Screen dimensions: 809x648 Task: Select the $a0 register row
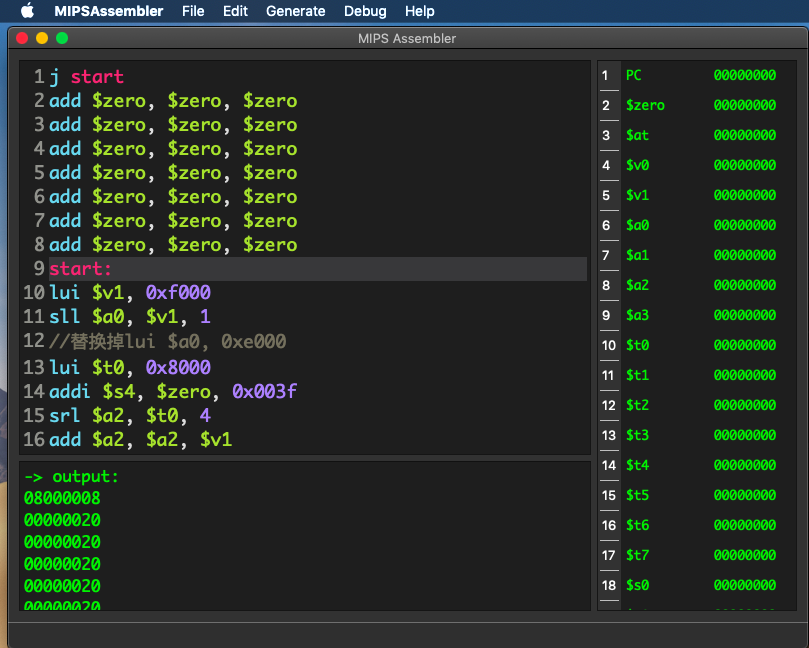697,225
